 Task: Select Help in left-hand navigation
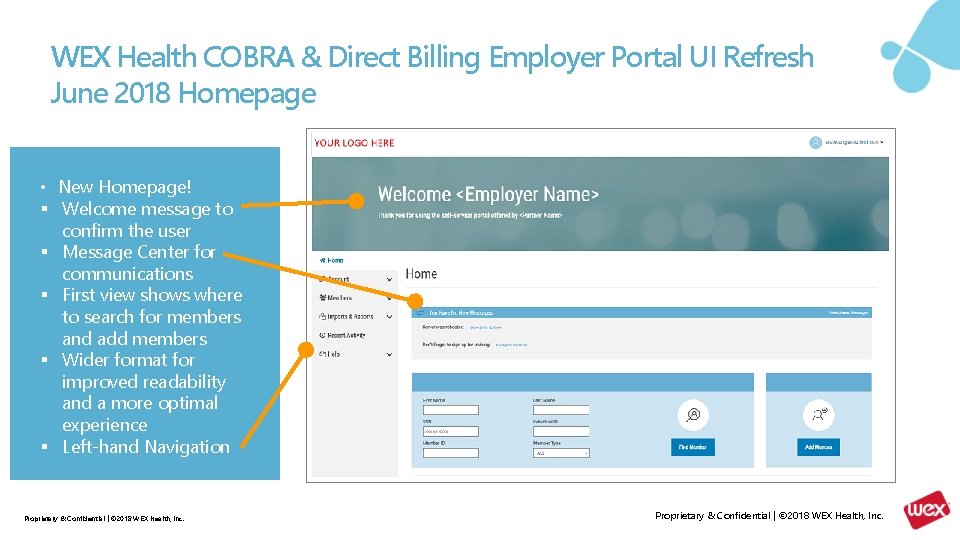(x=329, y=354)
